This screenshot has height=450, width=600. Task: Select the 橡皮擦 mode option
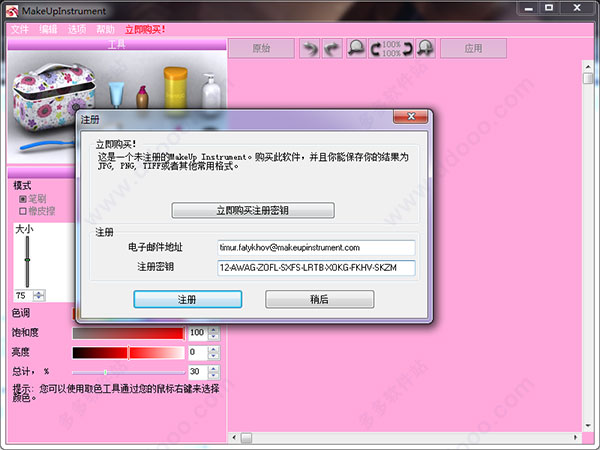coord(37,211)
